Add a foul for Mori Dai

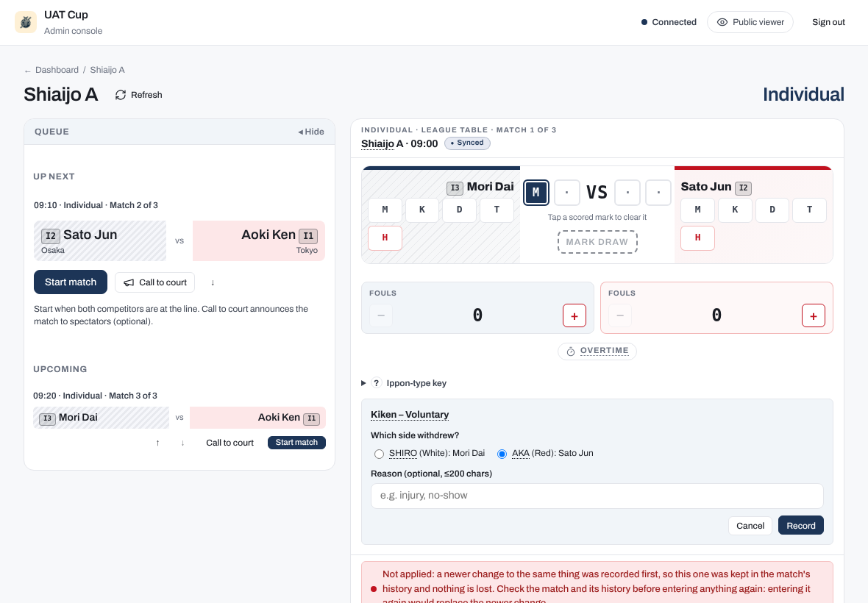pos(574,315)
